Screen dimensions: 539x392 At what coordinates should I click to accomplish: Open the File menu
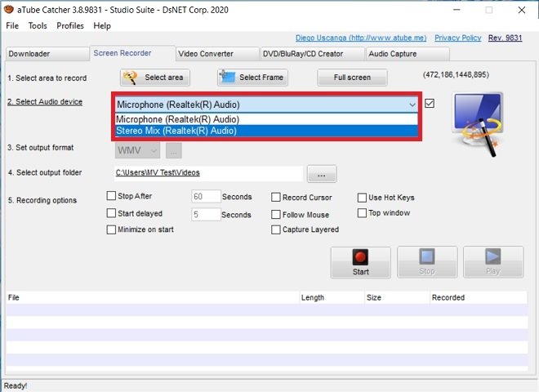click(12, 26)
